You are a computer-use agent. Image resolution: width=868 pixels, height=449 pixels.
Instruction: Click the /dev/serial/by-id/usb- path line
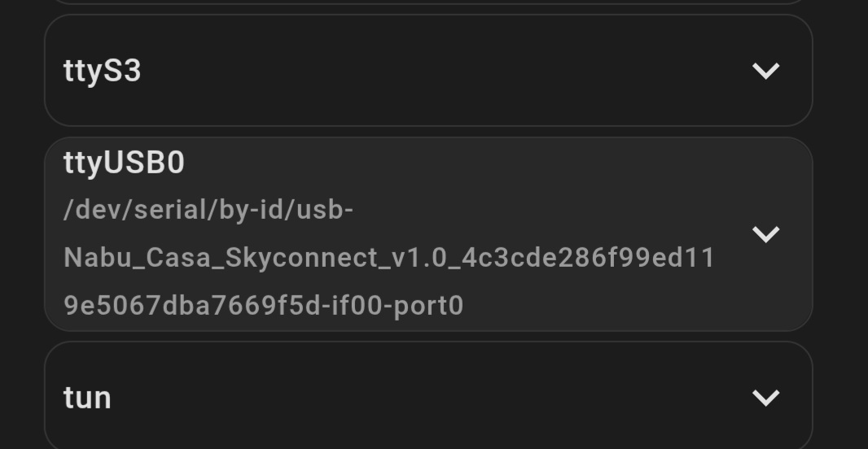[208, 210]
